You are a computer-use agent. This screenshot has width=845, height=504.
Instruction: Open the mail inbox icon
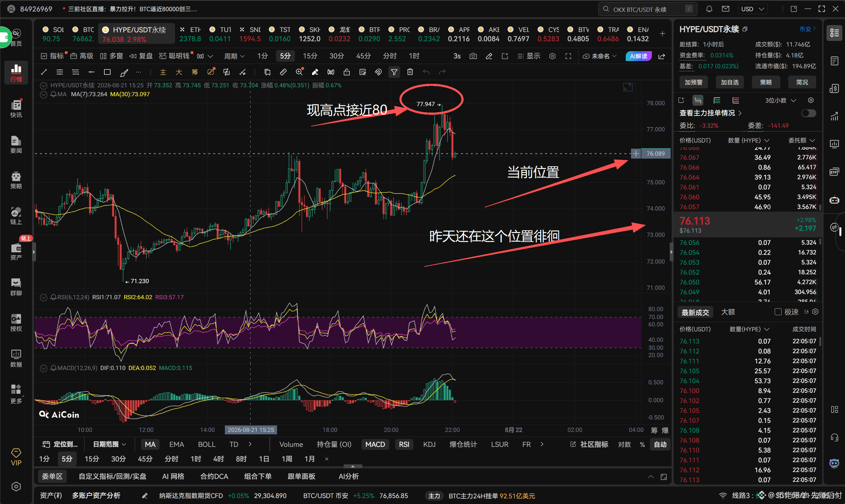(725, 9)
